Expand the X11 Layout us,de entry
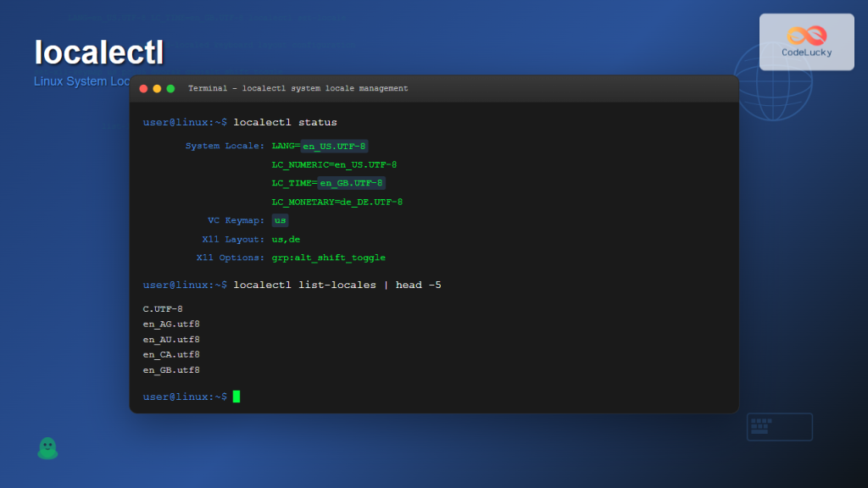Image resolution: width=868 pixels, height=488 pixels. [286, 239]
